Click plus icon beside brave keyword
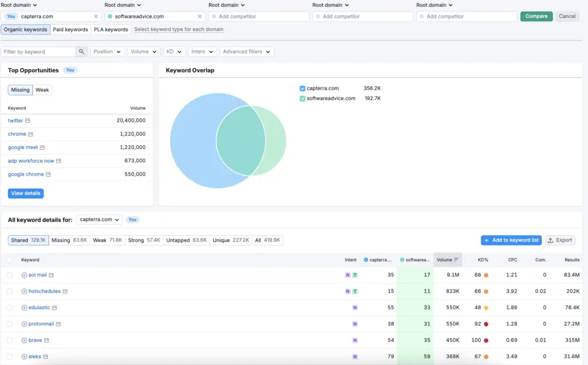This screenshot has height=365, width=588. click(x=24, y=341)
